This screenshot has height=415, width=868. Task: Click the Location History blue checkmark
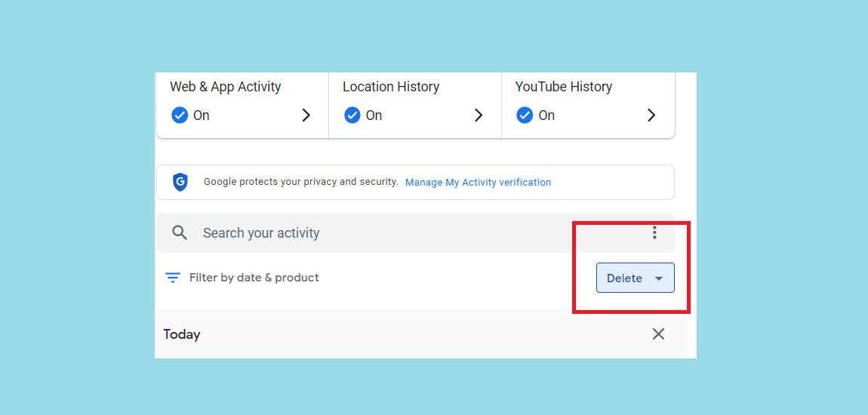click(x=352, y=115)
